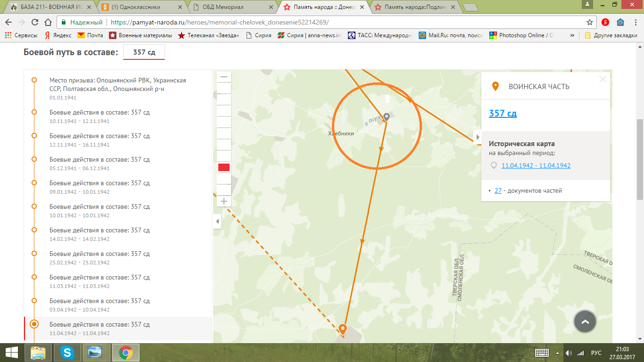This screenshot has height=362, width=644.
Task: Click the red zoom level indicator on slider
Action: (x=224, y=167)
